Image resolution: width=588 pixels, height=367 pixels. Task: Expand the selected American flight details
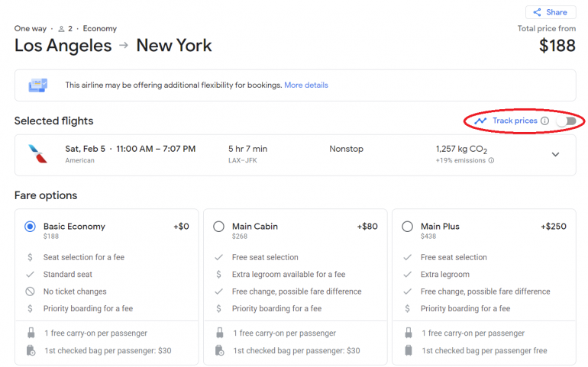pyautogui.click(x=555, y=154)
